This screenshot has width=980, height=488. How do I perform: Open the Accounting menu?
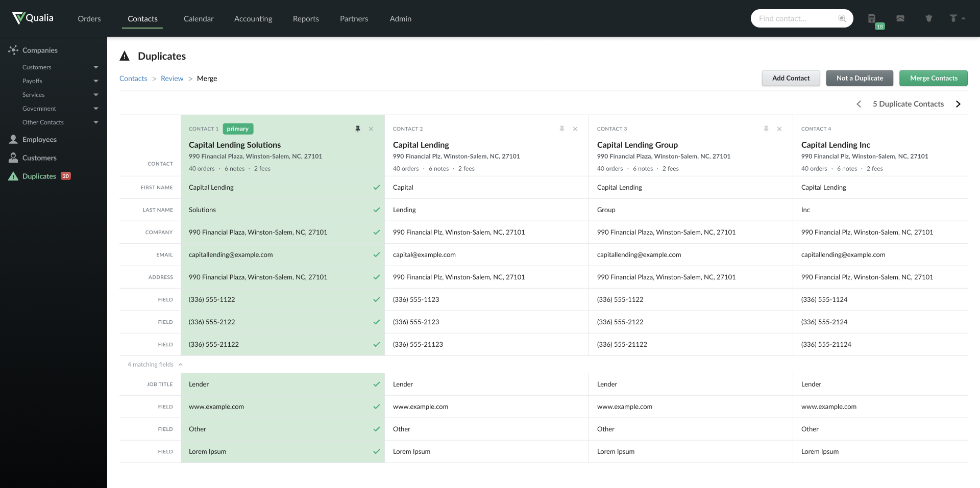253,18
